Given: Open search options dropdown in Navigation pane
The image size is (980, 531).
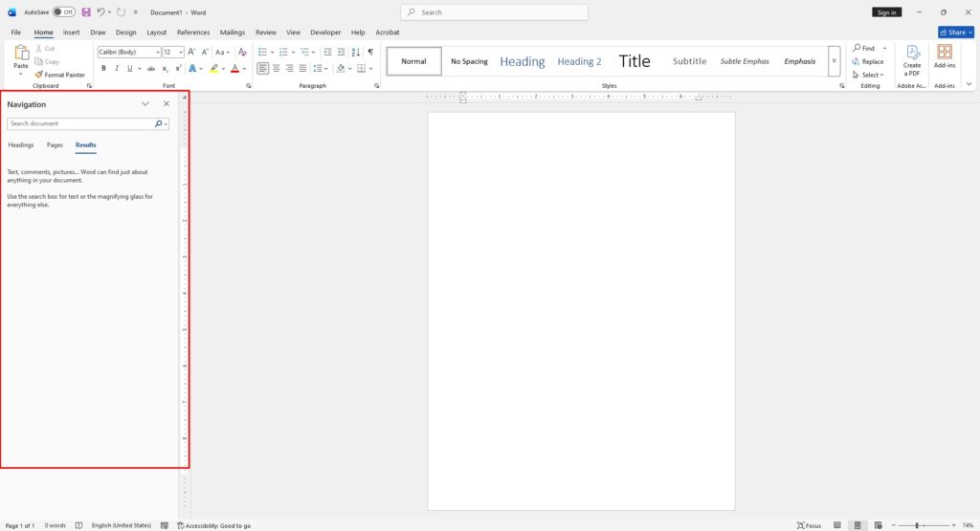Looking at the screenshot, I should pos(166,123).
